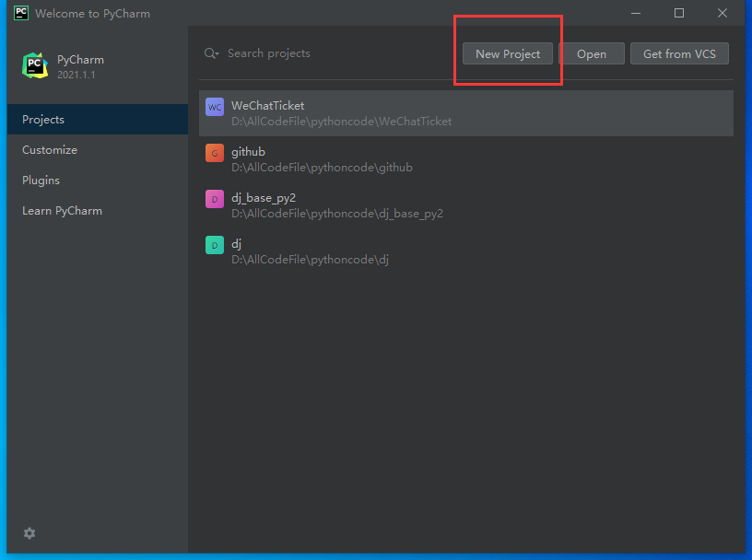752x560 pixels.
Task: Click the WC icon of WeChatTicket project
Action: point(215,107)
